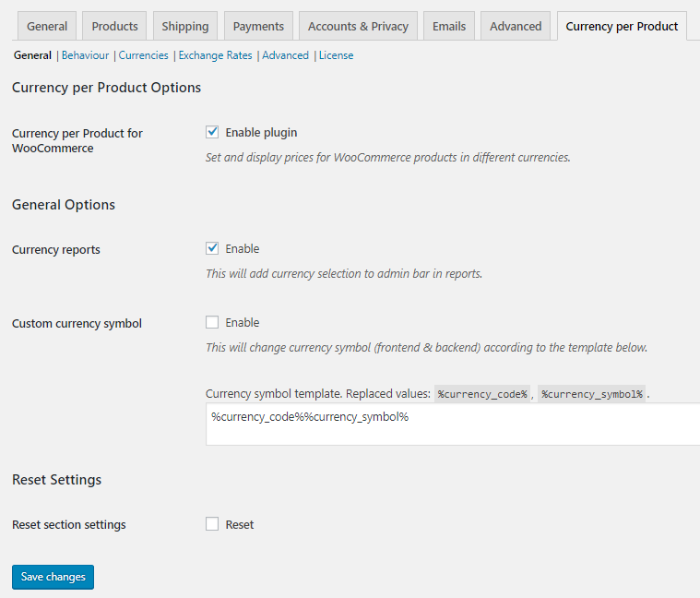700x598 pixels.
Task: Open the License subsection
Action: click(x=336, y=55)
